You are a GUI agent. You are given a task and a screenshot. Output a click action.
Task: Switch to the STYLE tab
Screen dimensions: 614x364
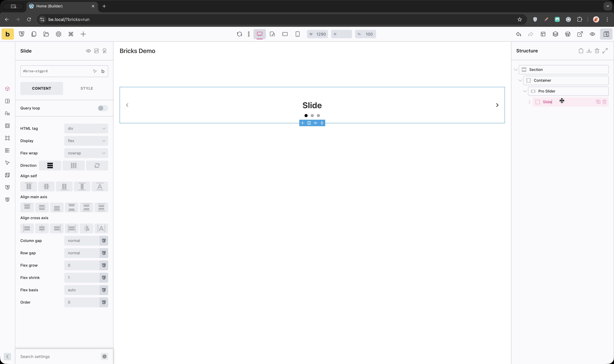pyautogui.click(x=87, y=88)
